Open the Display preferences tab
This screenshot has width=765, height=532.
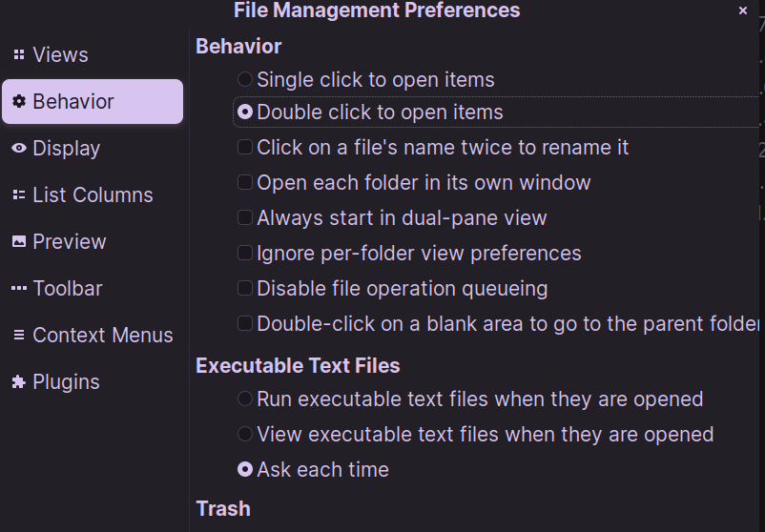tap(93, 148)
